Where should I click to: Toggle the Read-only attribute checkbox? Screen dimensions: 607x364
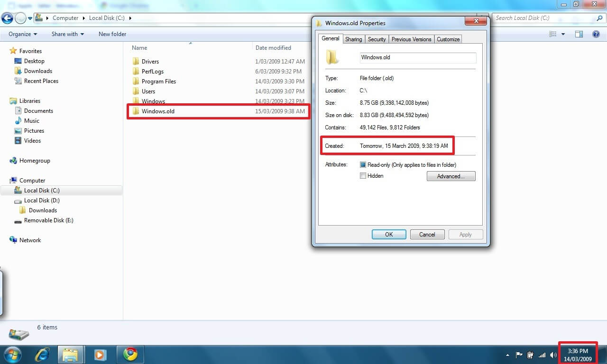click(x=363, y=165)
